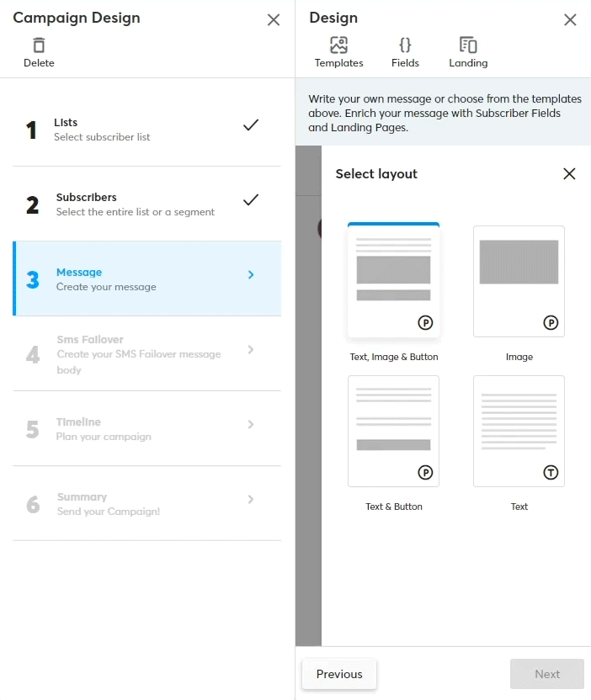Screen dimensions: 591x700
Task: Click the Delete trash icon
Action: [39, 45]
